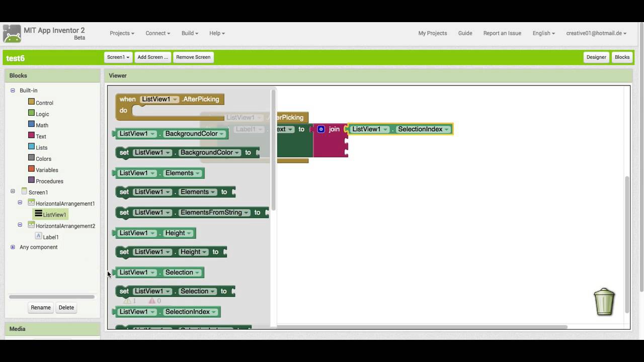Click the ListView1 SelectionIndex flyout block

[x=166, y=312]
